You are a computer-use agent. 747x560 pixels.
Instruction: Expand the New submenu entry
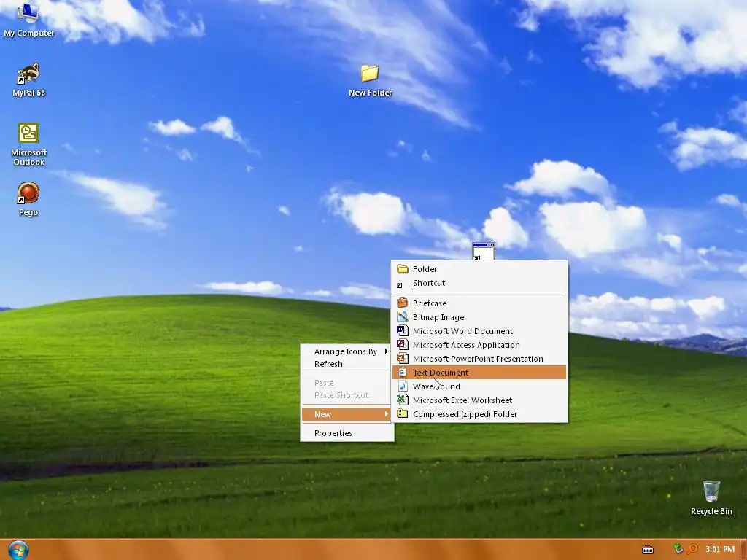tap(347, 414)
